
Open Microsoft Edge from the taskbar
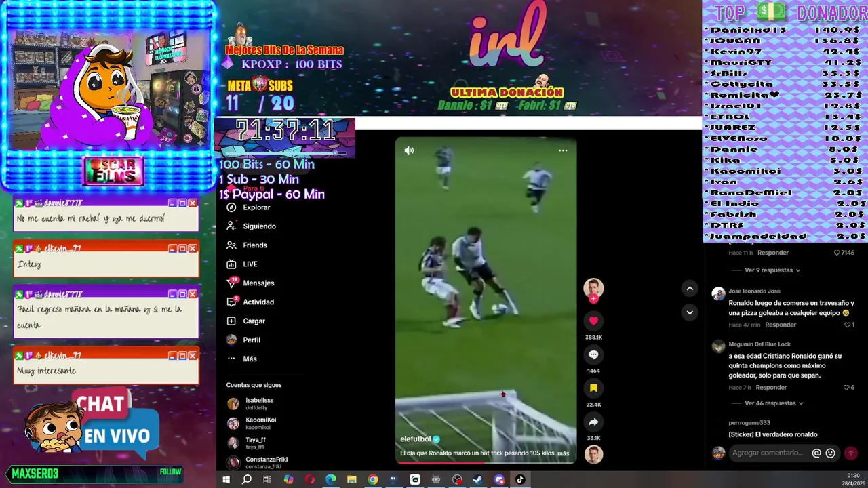pyautogui.click(x=331, y=479)
